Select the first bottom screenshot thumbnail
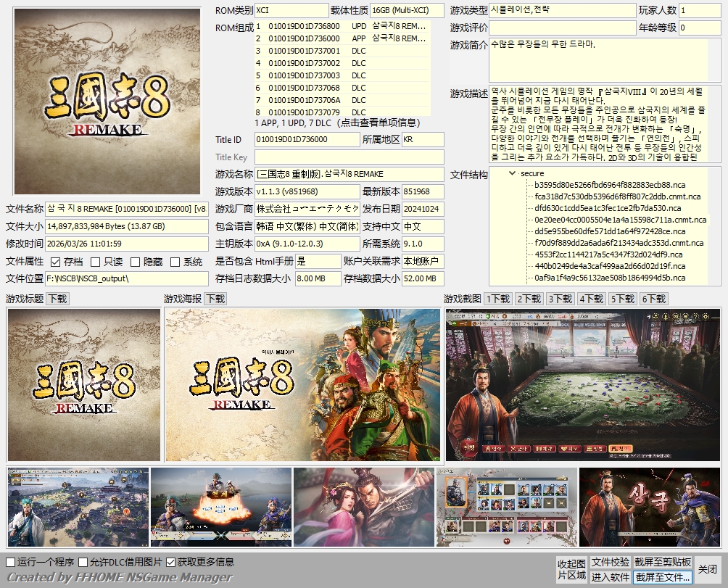Image resolution: width=728 pixels, height=588 pixels. pyautogui.click(x=78, y=507)
